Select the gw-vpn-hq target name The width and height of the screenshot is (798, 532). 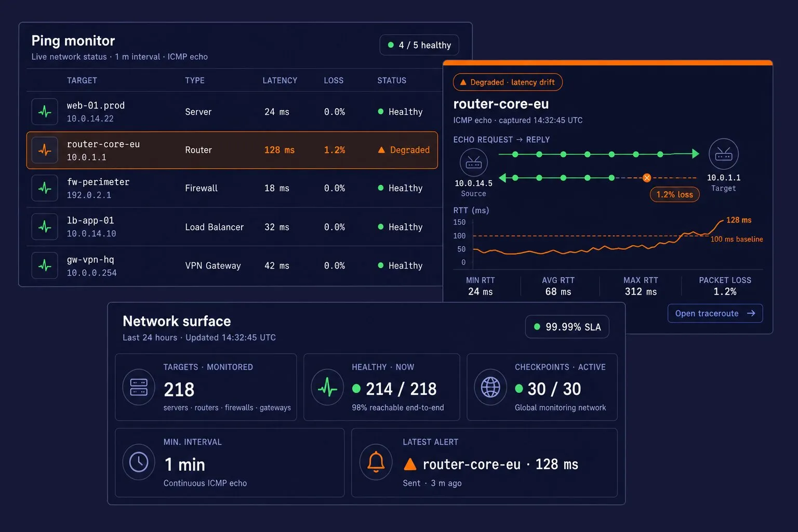pos(90,259)
